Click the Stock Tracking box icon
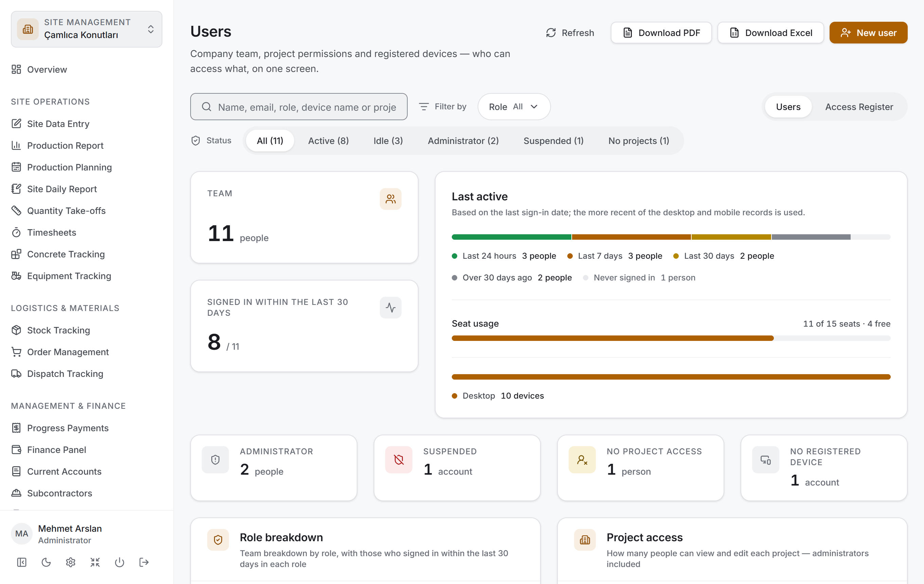The image size is (924, 584). click(x=16, y=330)
